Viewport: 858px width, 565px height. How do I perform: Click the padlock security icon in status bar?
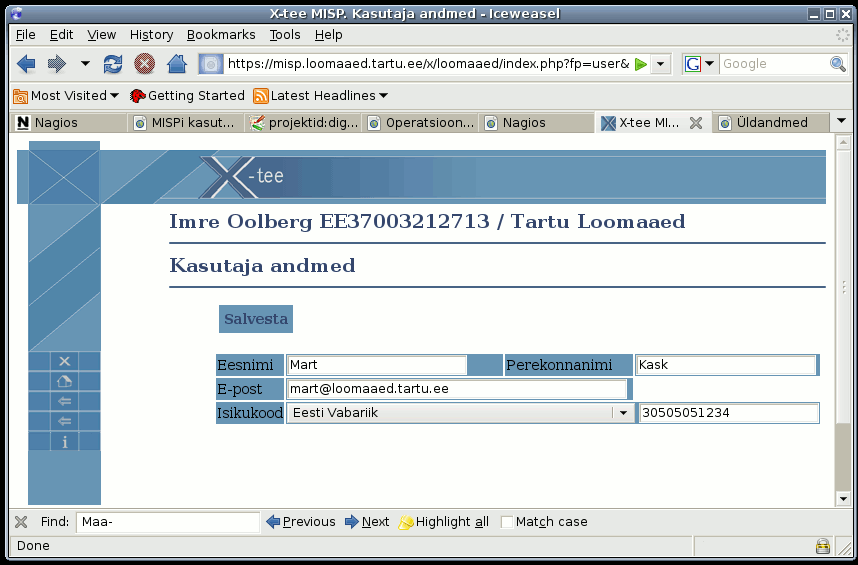point(822,546)
